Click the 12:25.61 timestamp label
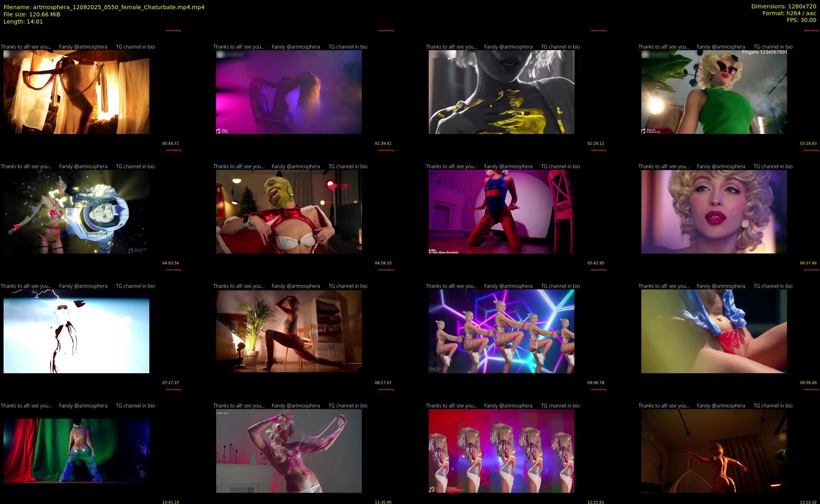This screenshot has height=504, width=820. pyautogui.click(x=596, y=502)
